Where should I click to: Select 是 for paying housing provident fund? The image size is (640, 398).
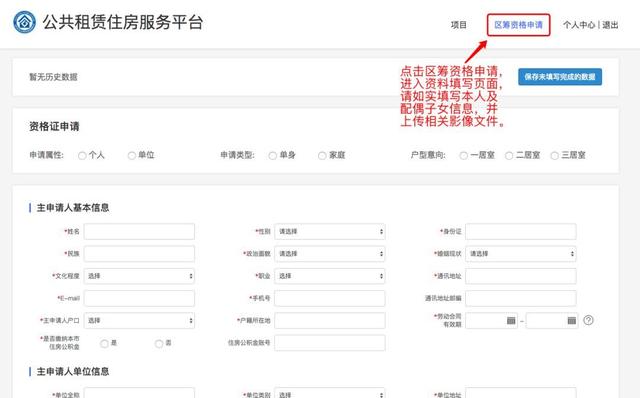pos(104,344)
